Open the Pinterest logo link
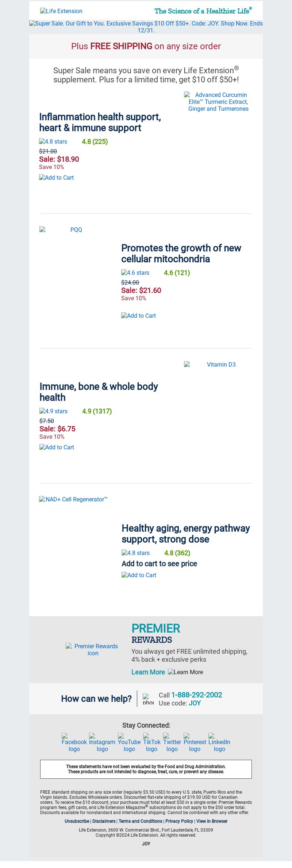 (195, 743)
